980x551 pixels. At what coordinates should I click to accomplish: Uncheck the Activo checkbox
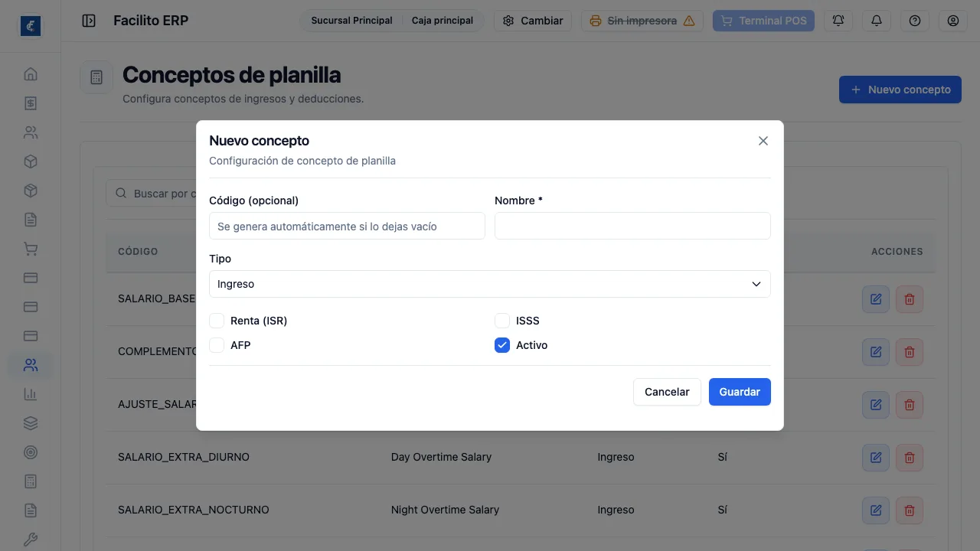(502, 345)
